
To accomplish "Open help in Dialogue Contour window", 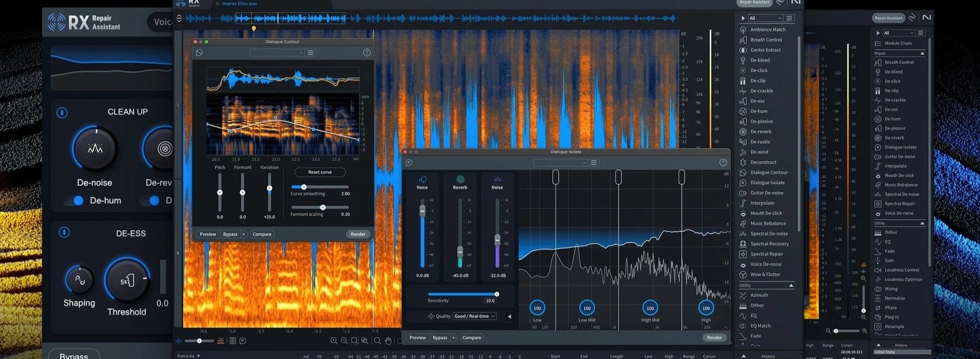I will 367,52.
